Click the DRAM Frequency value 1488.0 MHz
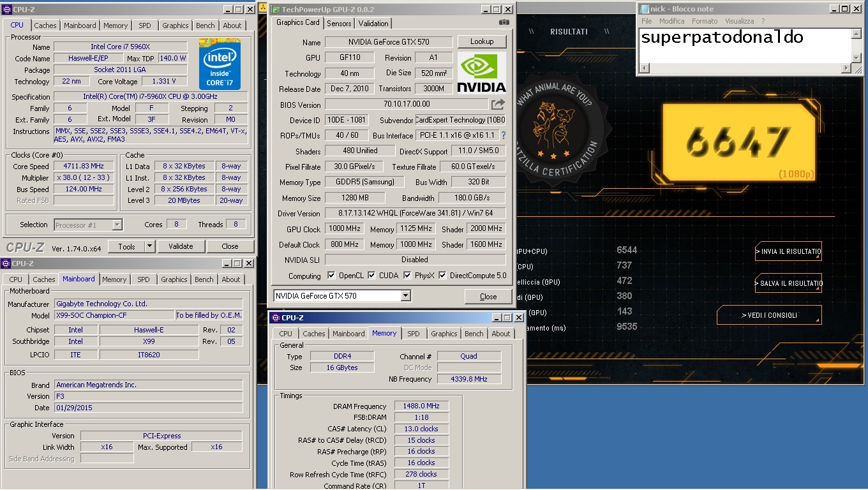 coord(421,406)
